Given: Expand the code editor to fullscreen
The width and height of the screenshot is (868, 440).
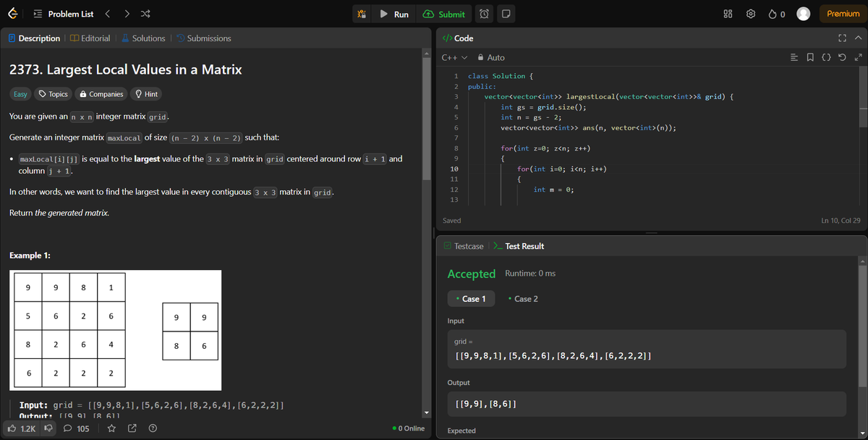Looking at the screenshot, I should click(841, 38).
